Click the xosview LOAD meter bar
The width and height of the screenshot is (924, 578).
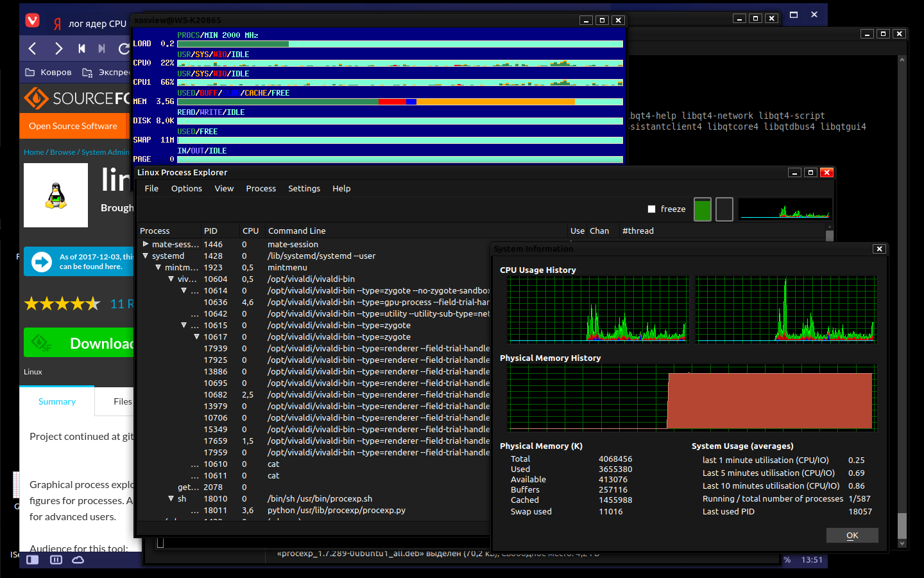[400, 44]
